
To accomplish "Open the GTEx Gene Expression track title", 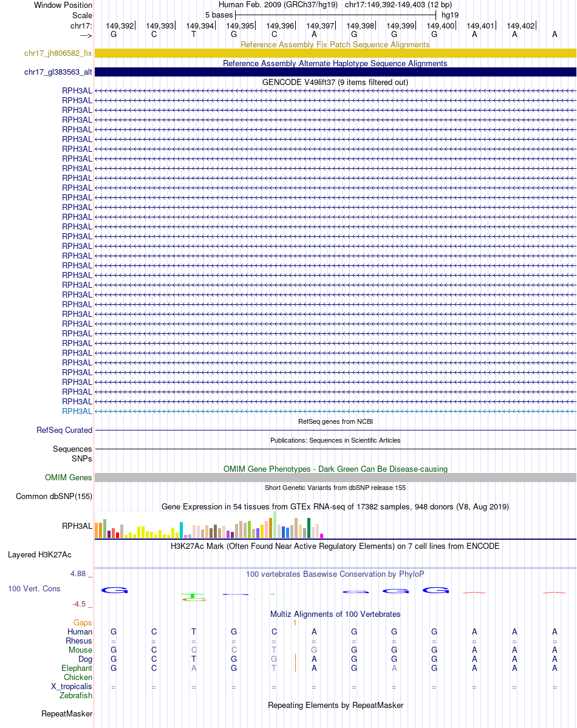I will coord(335,506).
